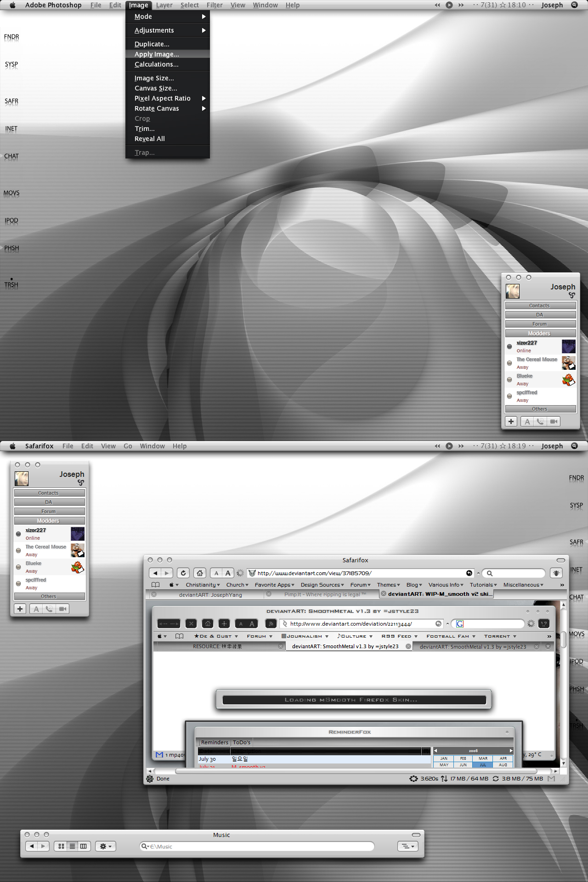The image size is (588, 882).
Task: Close the Pimp.It tab
Action: (x=269, y=594)
